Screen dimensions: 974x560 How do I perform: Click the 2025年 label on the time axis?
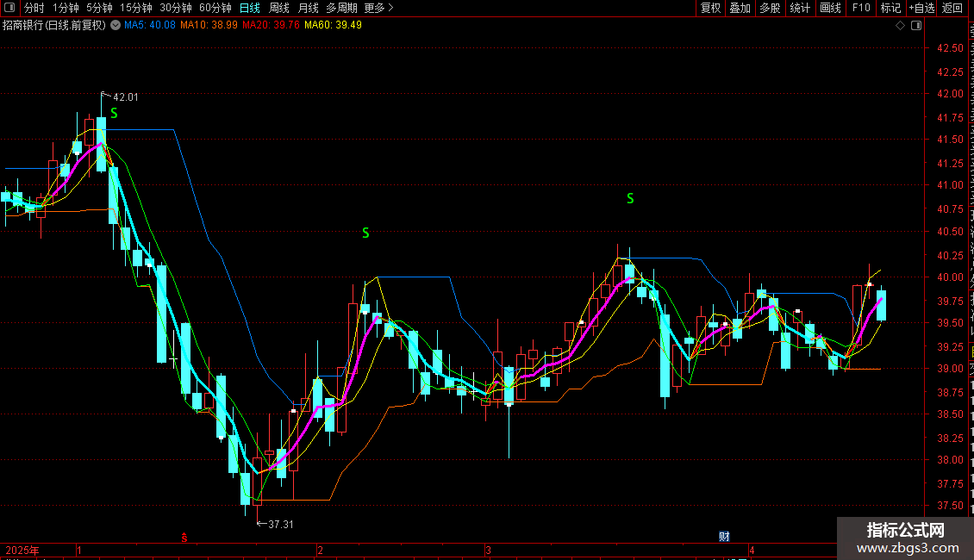(22, 550)
